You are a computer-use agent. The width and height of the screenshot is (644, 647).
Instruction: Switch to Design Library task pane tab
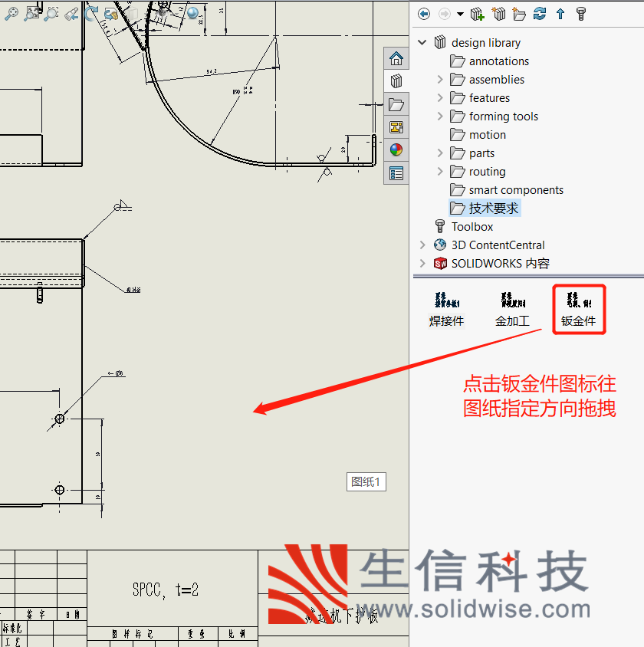pyautogui.click(x=396, y=81)
